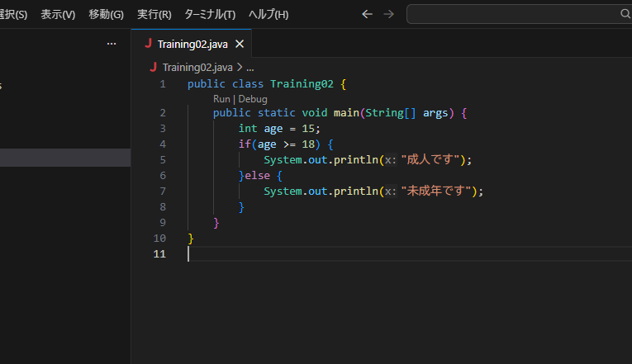Click the magnifier icon in the search box
This screenshot has height=364, width=632.
click(625, 14)
